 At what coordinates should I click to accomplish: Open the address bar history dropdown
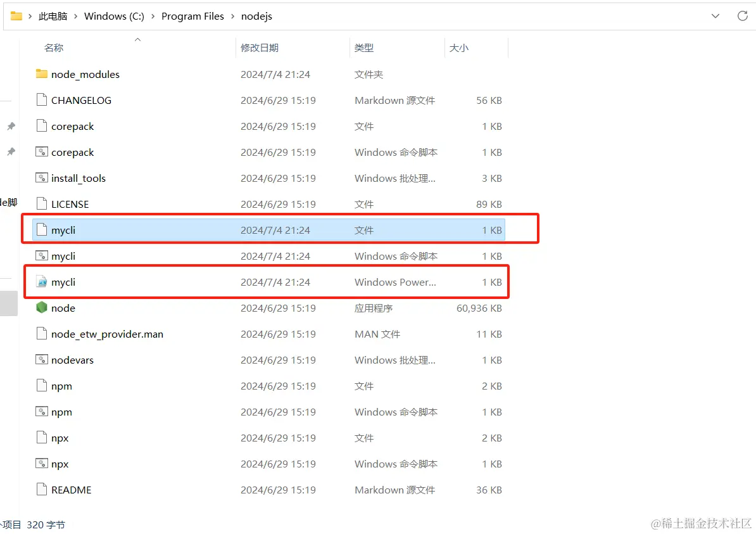pyautogui.click(x=715, y=16)
